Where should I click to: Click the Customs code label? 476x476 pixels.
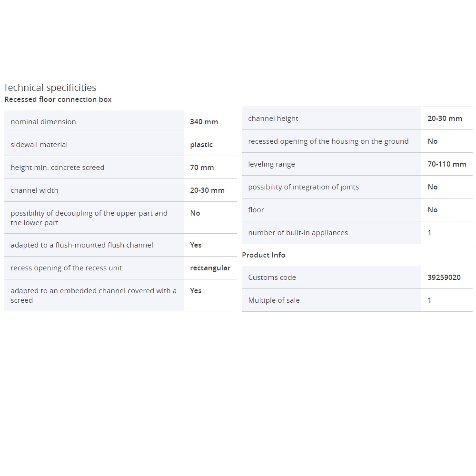coord(272,278)
